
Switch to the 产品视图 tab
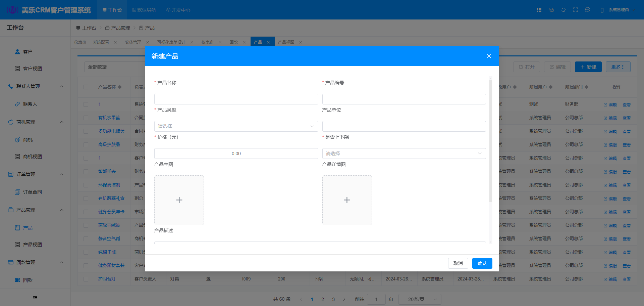click(x=286, y=42)
